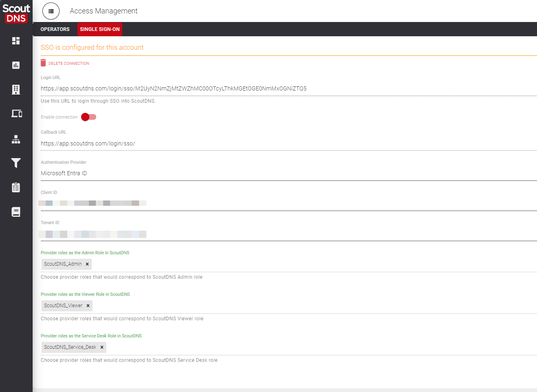Click "Provider roles as the Service Desk Role" label
The image size is (537, 392).
[91, 336]
